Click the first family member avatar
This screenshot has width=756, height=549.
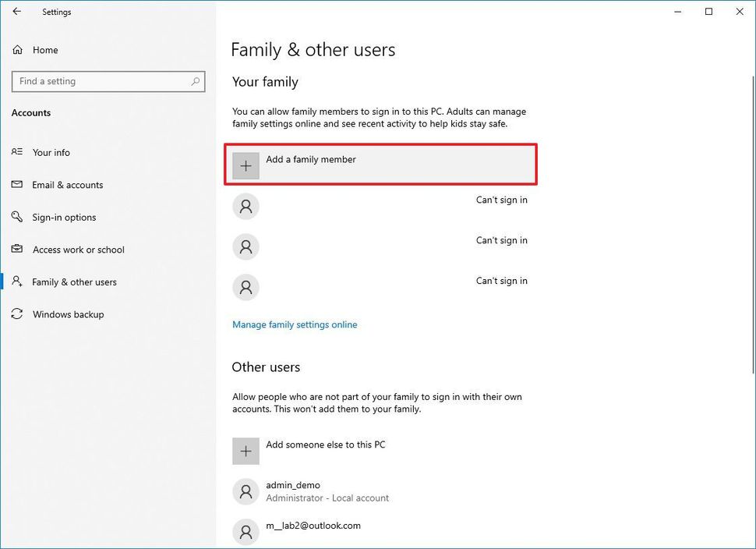pyautogui.click(x=246, y=207)
